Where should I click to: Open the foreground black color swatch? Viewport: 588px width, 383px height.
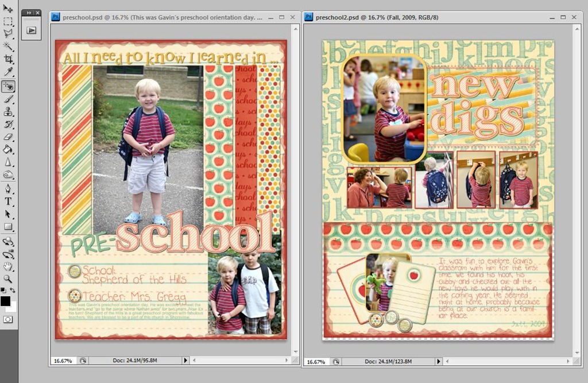(5, 300)
